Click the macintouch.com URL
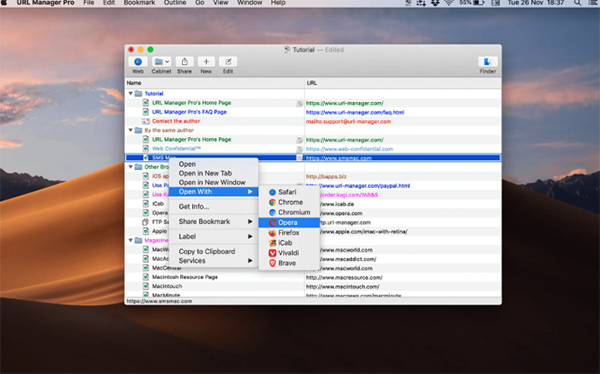This screenshot has width=600, height=374. pyautogui.click(x=342, y=287)
